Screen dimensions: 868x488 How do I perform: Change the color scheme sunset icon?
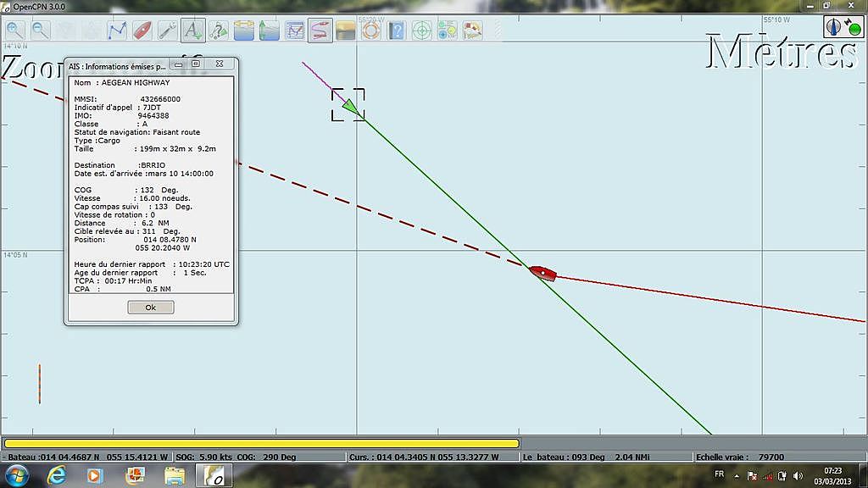coord(346,30)
